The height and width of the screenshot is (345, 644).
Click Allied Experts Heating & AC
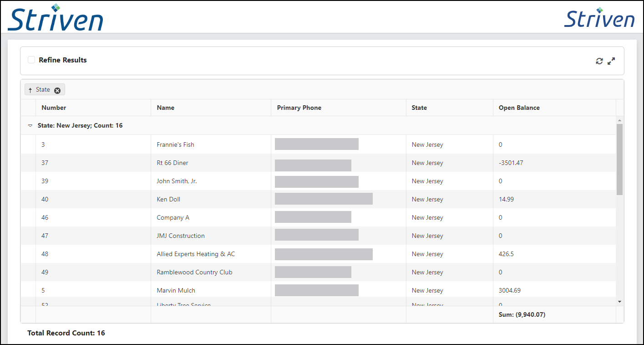click(196, 254)
